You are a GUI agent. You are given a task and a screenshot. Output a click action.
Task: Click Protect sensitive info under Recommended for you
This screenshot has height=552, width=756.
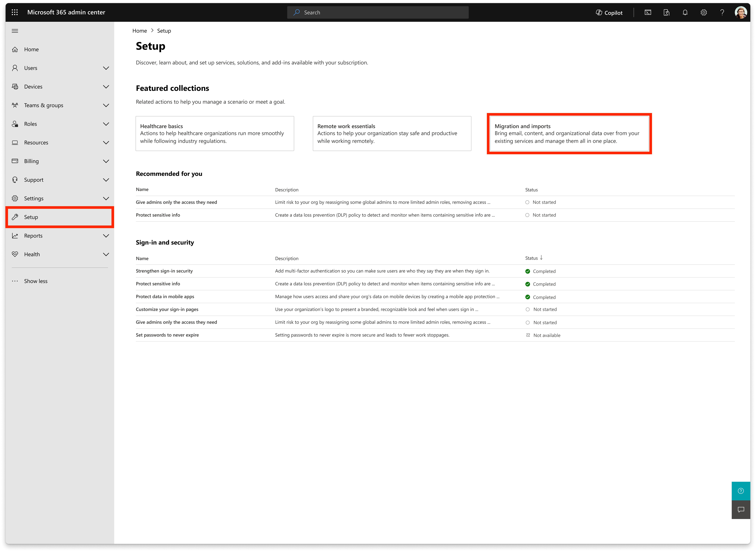coord(158,215)
